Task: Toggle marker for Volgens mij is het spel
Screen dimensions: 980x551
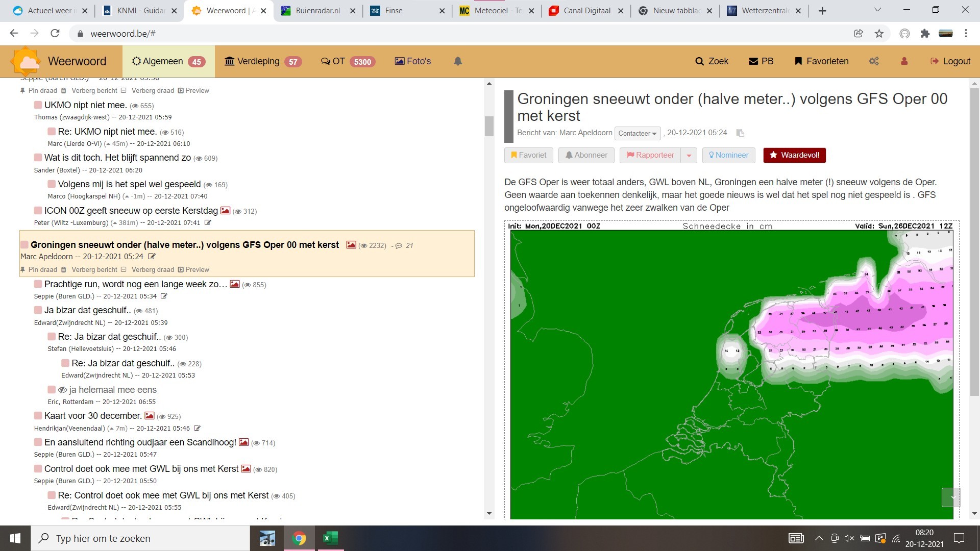Action: click(52, 184)
